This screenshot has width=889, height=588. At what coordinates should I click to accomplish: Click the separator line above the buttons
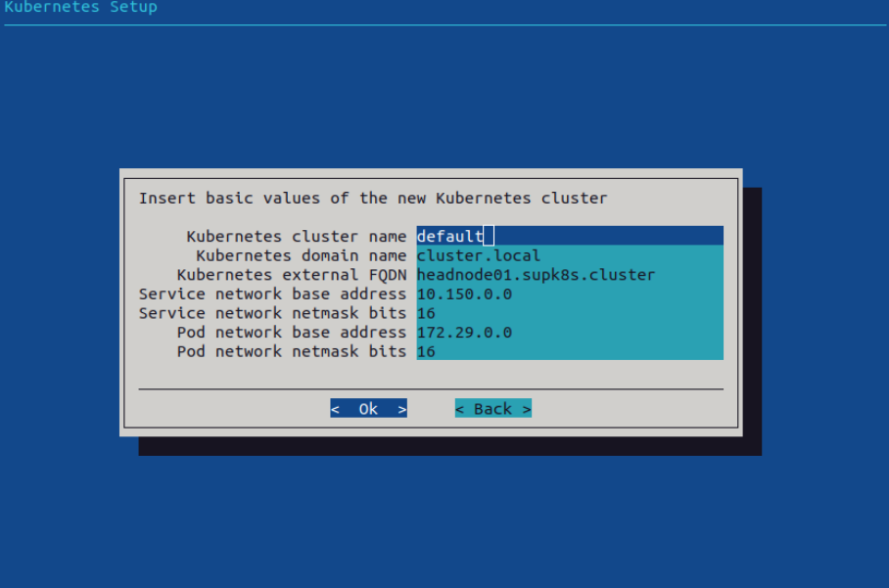[x=431, y=389]
